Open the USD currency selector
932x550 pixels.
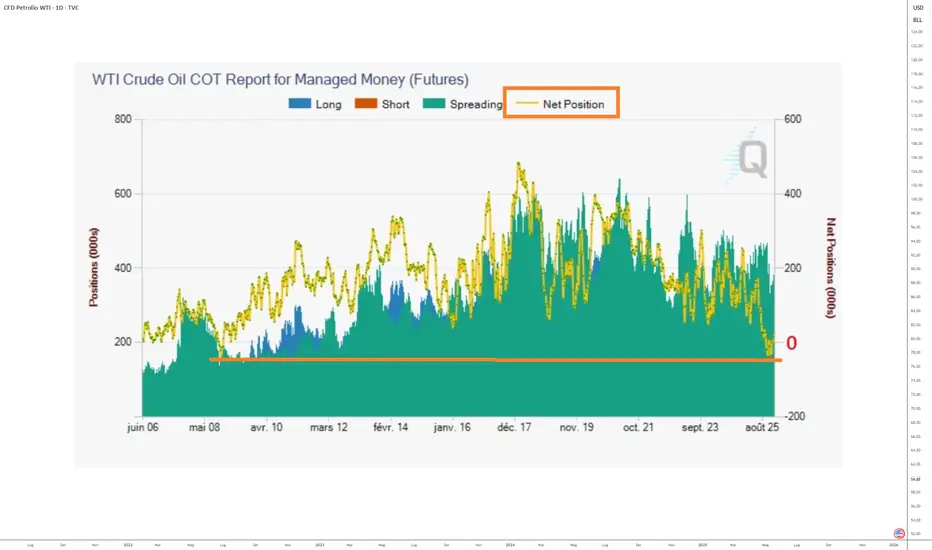[x=917, y=8]
